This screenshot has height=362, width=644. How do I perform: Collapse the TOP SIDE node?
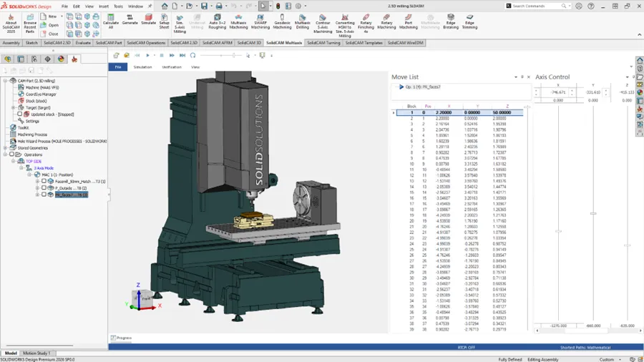(14, 161)
